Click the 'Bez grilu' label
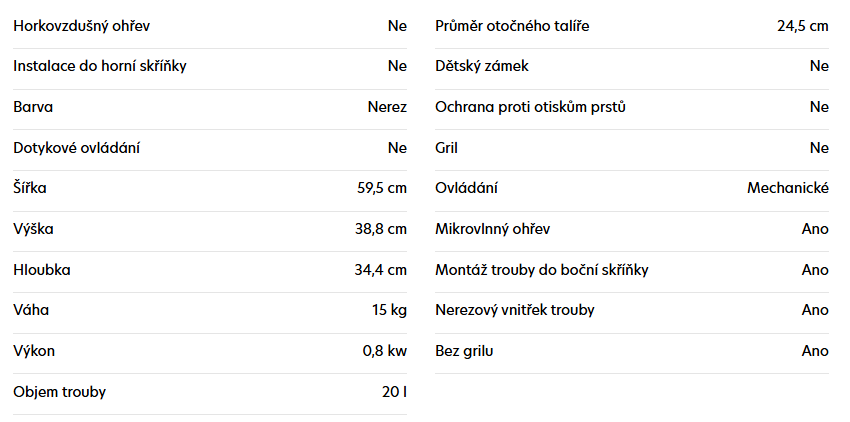 point(464,351)
